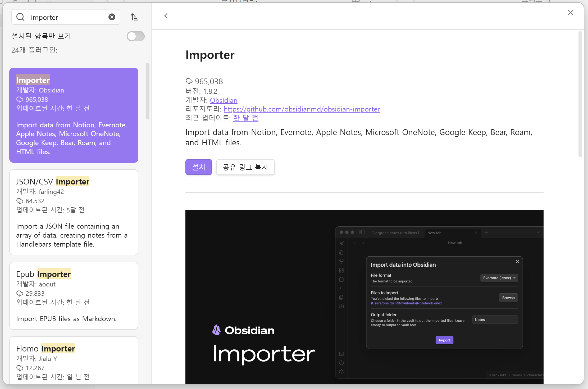This screenshot has width=588, height=389.
Task: Click the recent update time link
Action: point(245,118)
